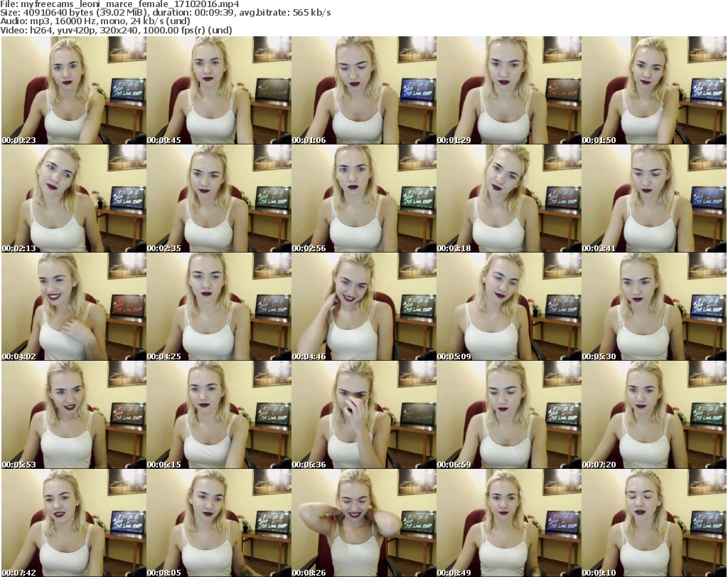
Task: Click the File name line in the header
Action: click(119, 4)
